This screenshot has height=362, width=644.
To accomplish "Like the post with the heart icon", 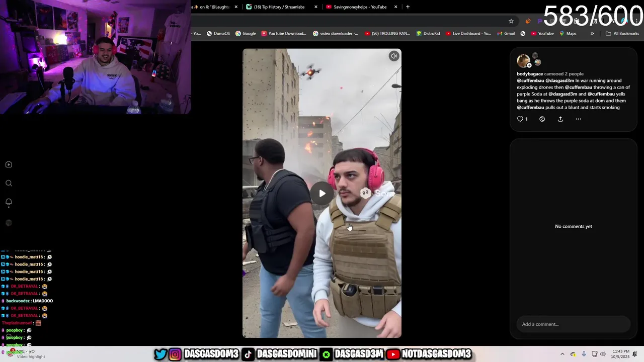I will (520, 119).
